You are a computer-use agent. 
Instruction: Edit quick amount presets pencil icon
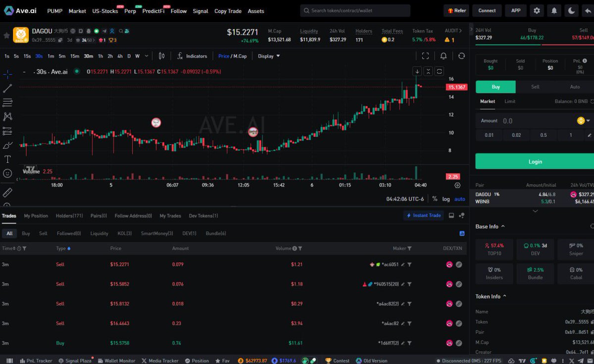[589, 135]
